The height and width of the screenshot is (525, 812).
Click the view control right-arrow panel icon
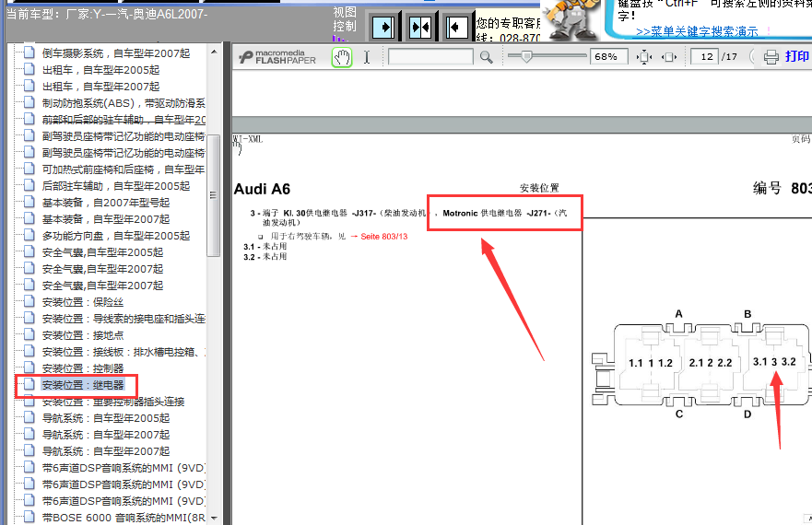[x=383, y=27]
